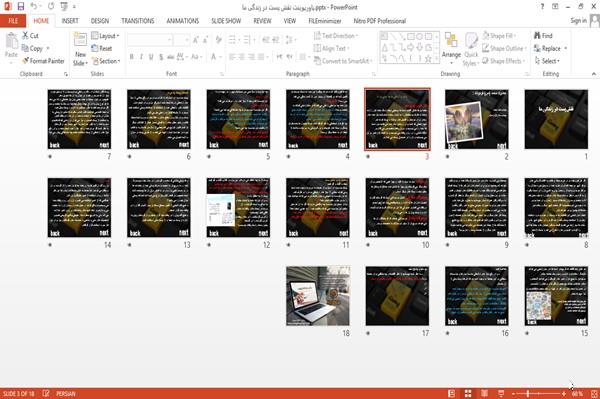
Task: Click Convert to SmartArt button
Action: pos(342,61)
